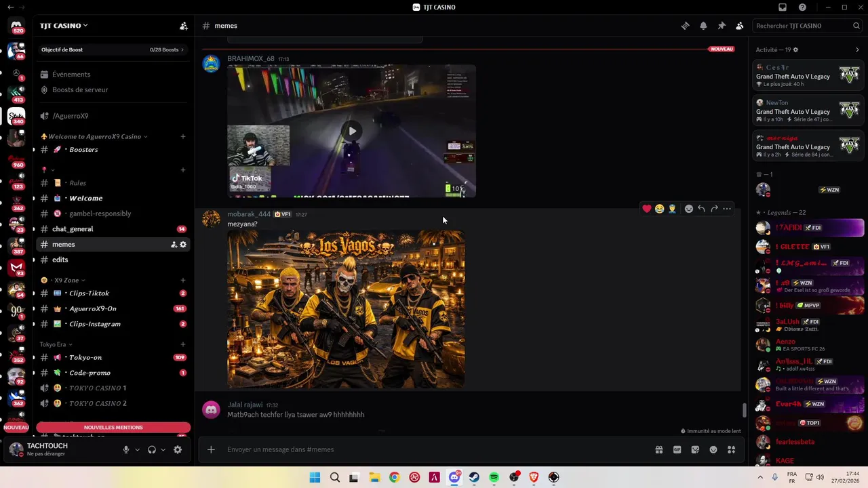Click the search magnifier in Rechercher box
868x488 pixels.
pos(856,26)
